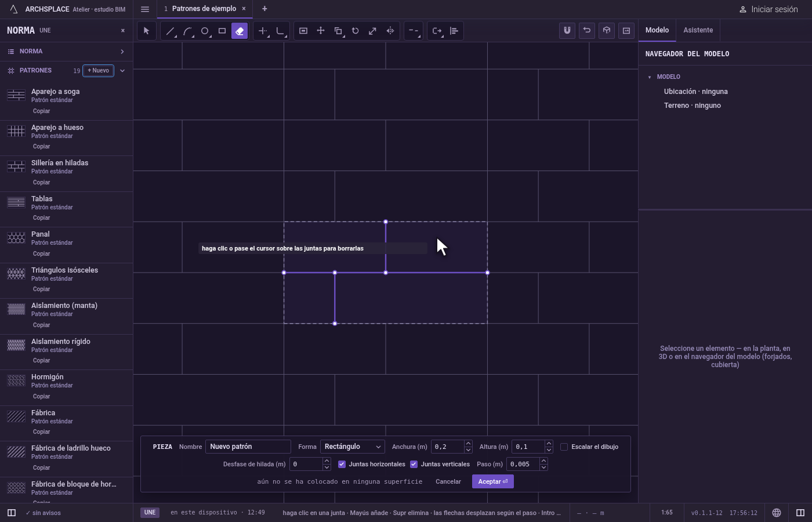Close the NORMA panel
Screen dimensions: 812x522
(x=122, y=30)
